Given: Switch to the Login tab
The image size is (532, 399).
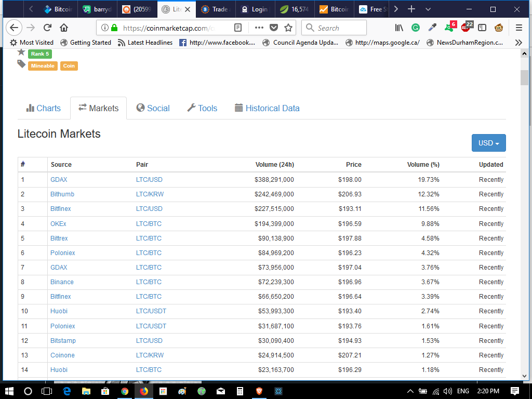Looking at the screenshot, I should coord(255,9).
